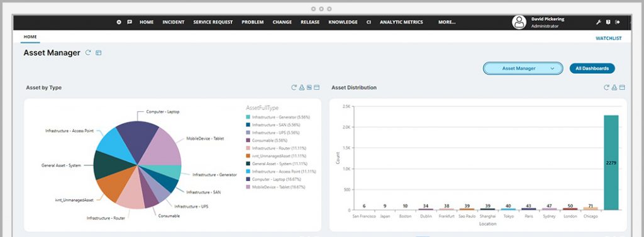Export the Asset by Type chart

301,87
